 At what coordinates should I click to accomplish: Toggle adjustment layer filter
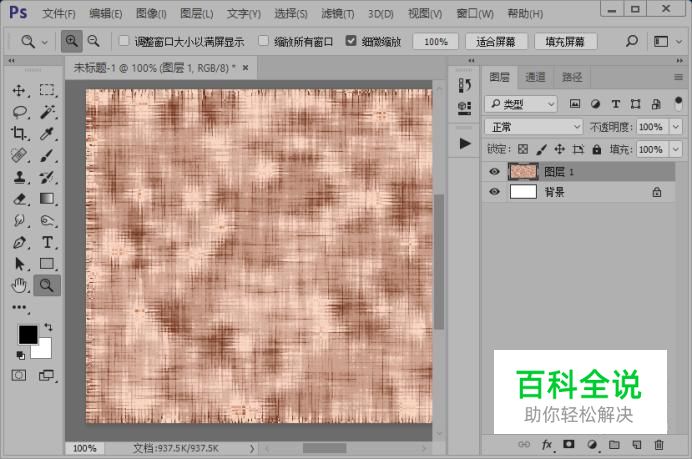[595, 104]
